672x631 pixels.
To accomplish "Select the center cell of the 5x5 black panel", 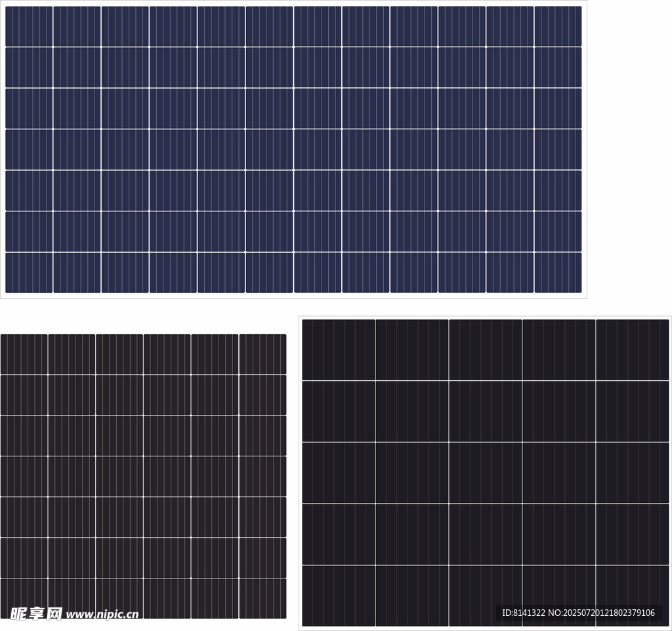I will pyautogui.click(x=486, y=473).
